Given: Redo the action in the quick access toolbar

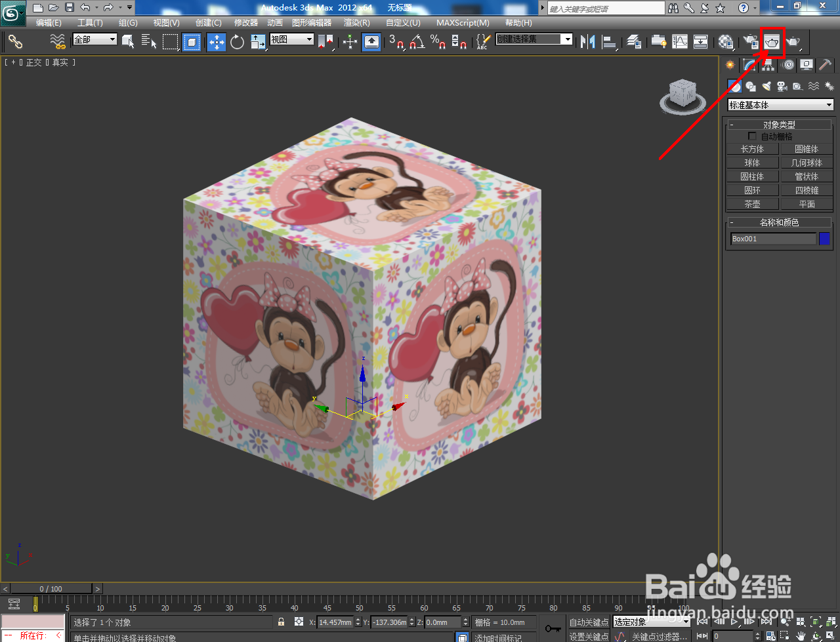Looking at the screenshot, I should [x=108, y=8].
